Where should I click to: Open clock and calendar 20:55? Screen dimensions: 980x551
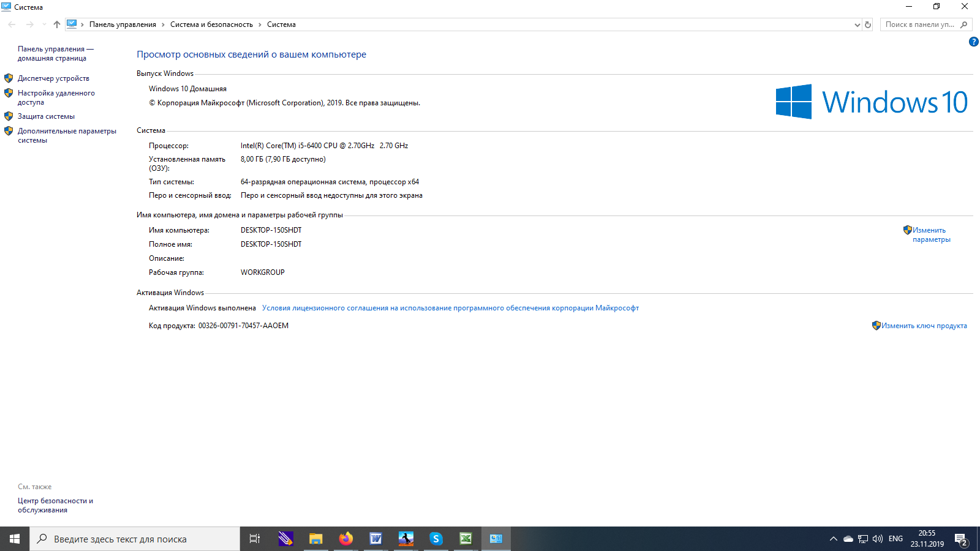click(x=927, y=539)
